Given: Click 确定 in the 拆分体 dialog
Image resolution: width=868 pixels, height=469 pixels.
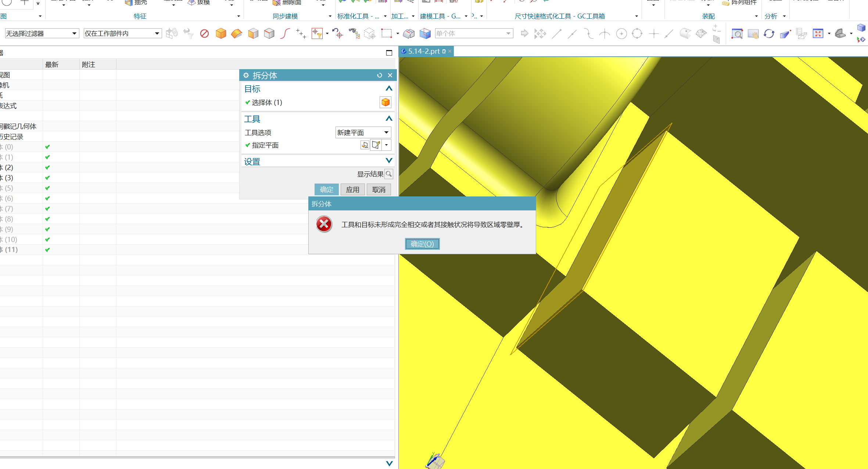Looking at the screenshot, I should pyautogui.click(x=326, y=189).
